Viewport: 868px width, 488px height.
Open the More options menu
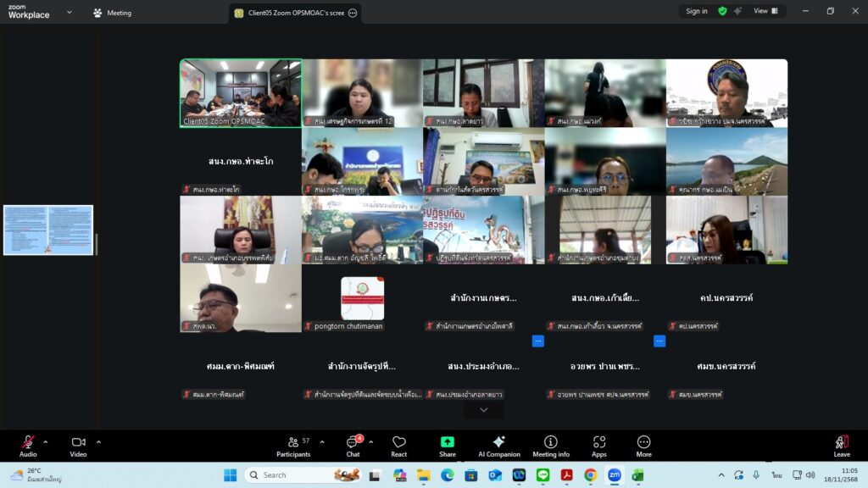pos(643,446)
